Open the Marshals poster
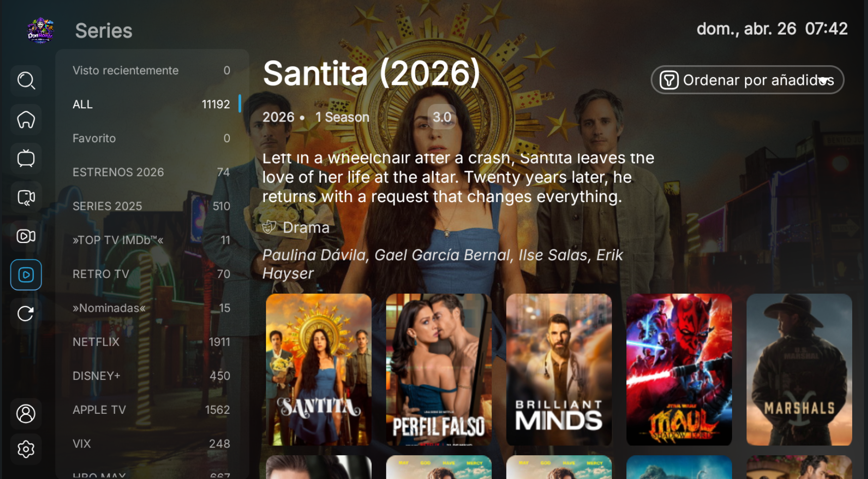Screen dimensions: 868x479 click(799, 370)
